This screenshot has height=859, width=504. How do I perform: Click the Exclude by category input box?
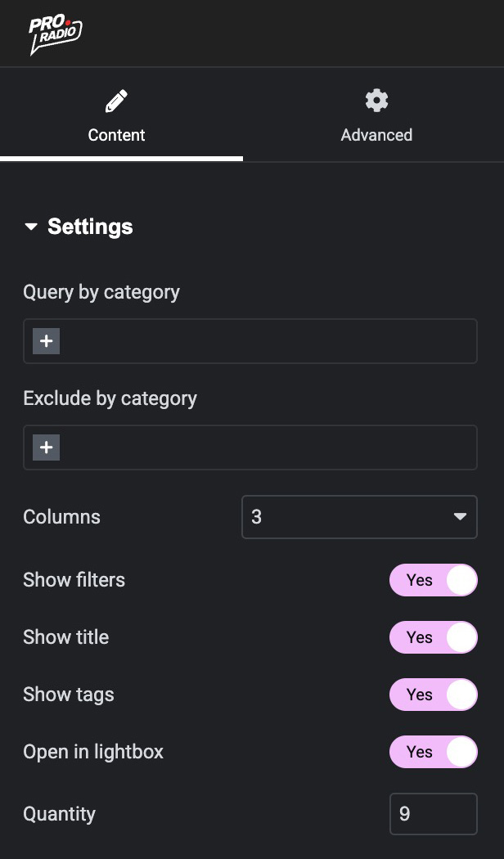tap(262, 447)
